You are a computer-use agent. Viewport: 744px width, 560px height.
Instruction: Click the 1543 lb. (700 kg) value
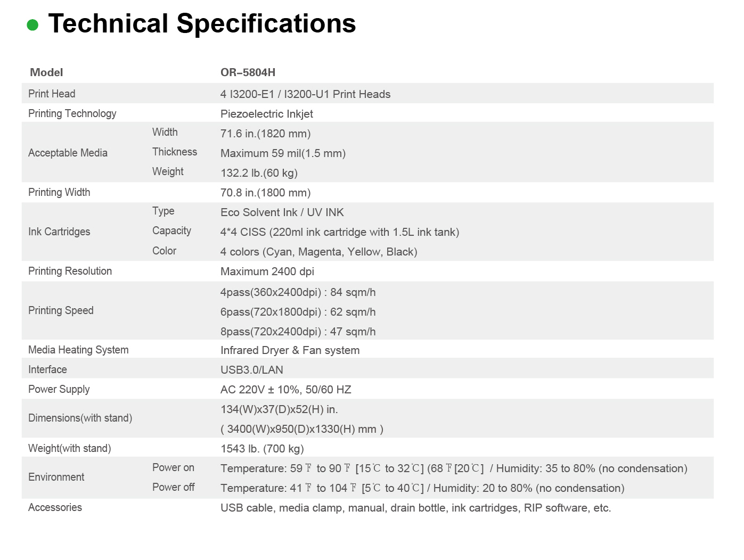(262, 449)
